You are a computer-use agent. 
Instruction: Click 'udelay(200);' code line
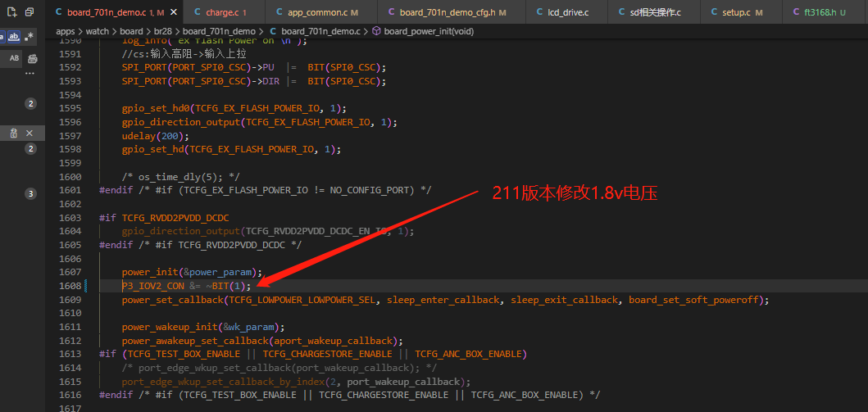click(156, 136)
